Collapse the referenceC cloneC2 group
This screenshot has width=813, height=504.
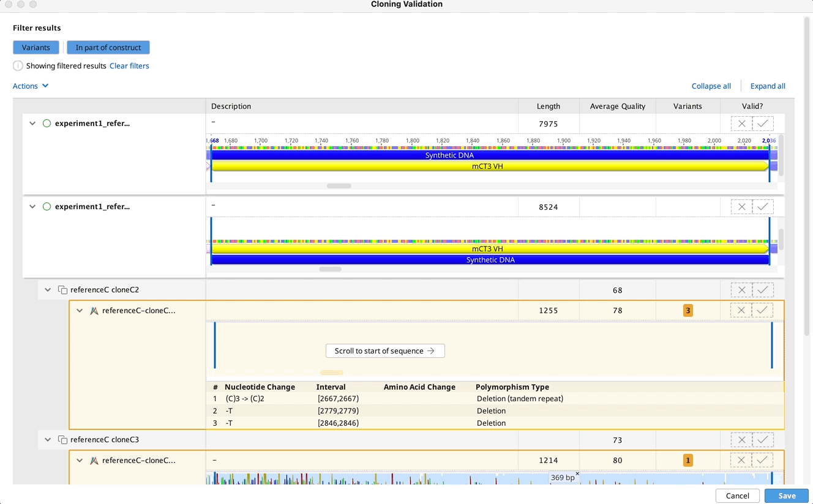click(x=48, y=290)
